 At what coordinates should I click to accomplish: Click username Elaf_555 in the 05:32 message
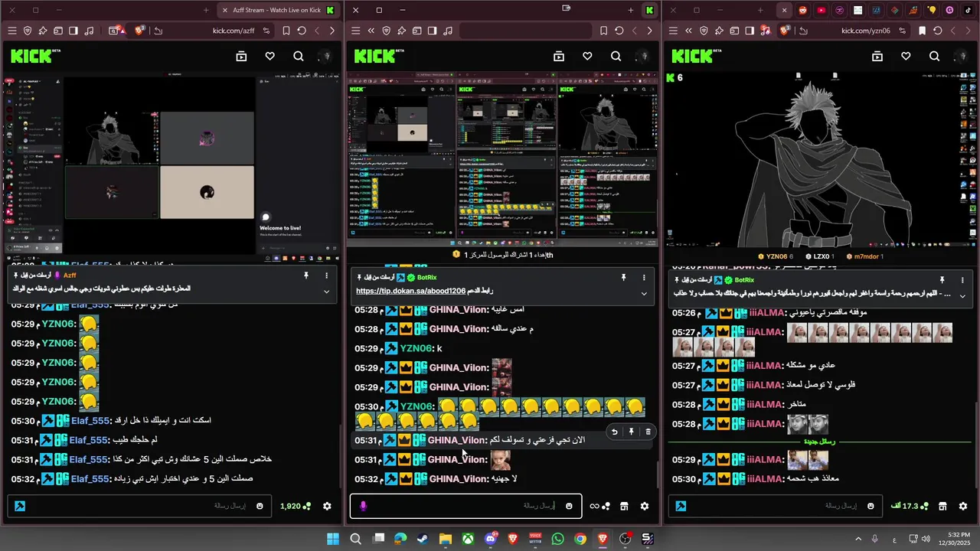[90, 478]
